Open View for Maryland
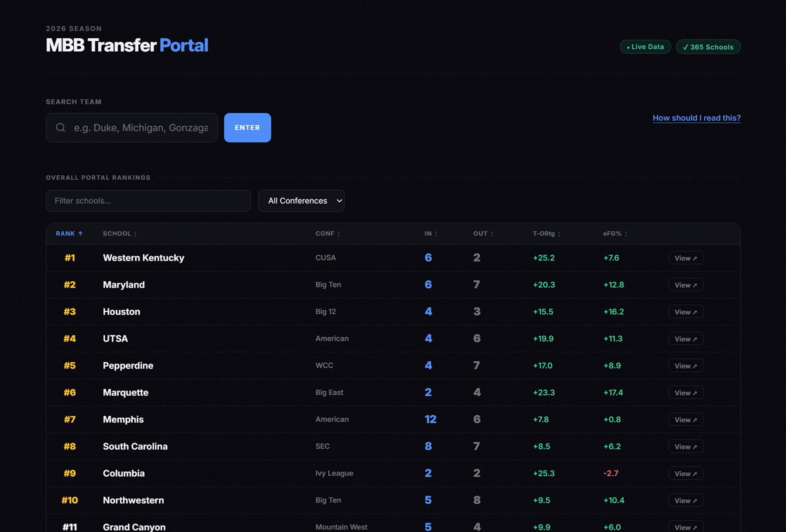This screenshot has height=532, width=786. click(686, 285)
